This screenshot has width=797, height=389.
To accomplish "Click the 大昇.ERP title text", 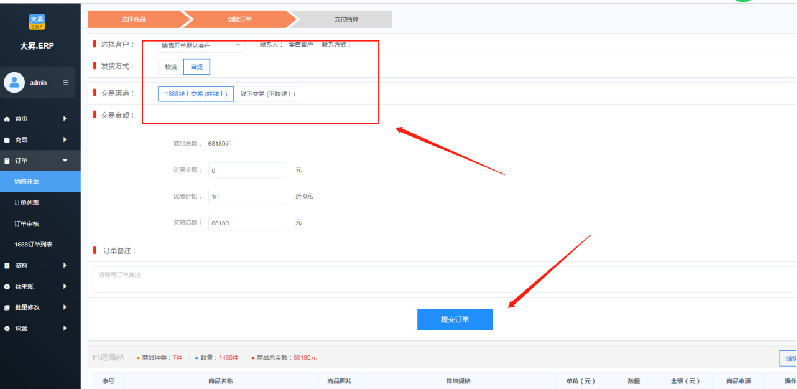I will (x=37, y=46).
